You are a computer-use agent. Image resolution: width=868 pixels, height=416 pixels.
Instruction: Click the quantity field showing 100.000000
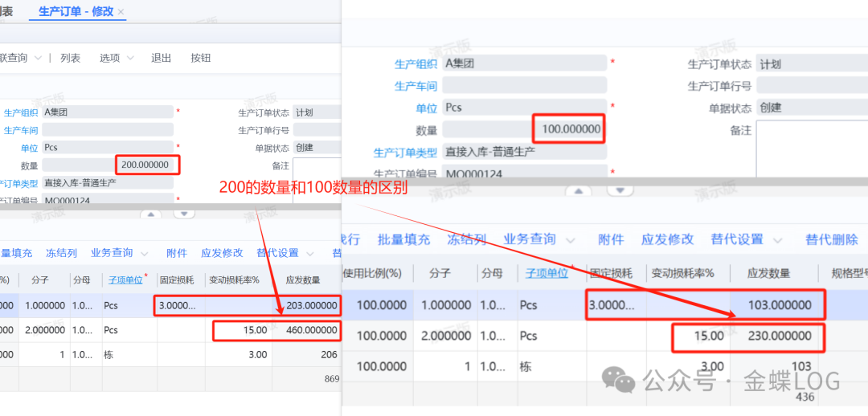click(569, 129)
